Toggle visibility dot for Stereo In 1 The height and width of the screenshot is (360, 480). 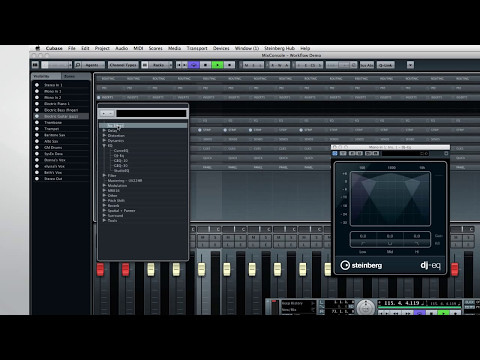point(37,85)
